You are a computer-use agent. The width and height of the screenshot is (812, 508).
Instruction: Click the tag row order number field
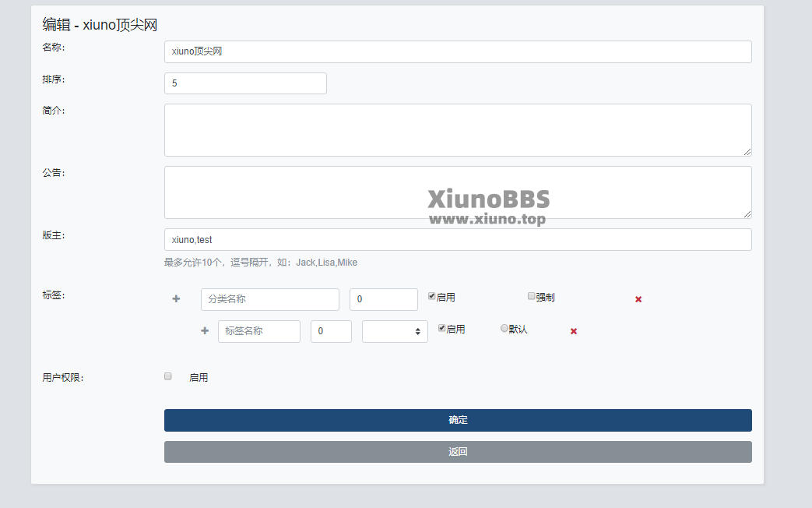(331, 331)
